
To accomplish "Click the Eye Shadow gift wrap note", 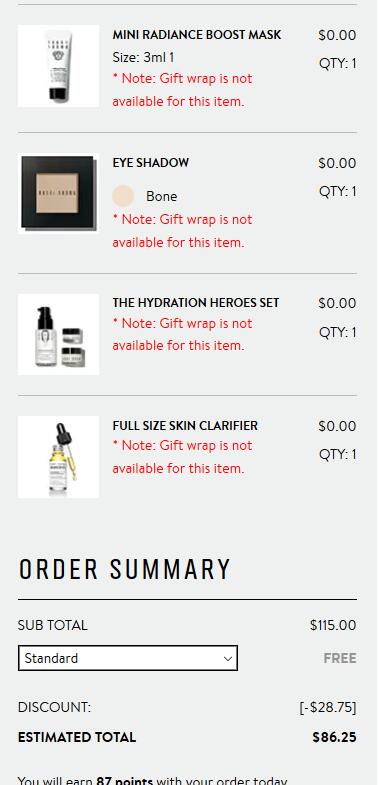I will click(x=182, y=231).
